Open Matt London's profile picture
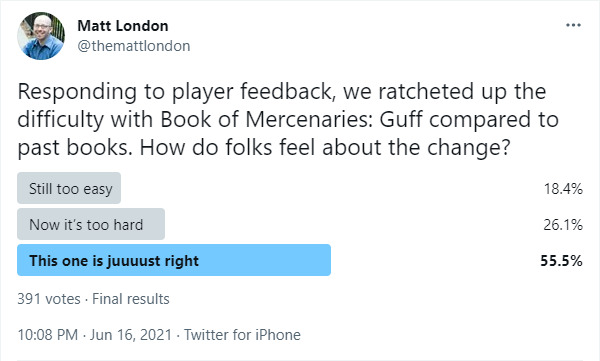Image resolution: width=600 pixels, height=361 pixels. pyautogui.click(x=41, y=36)
